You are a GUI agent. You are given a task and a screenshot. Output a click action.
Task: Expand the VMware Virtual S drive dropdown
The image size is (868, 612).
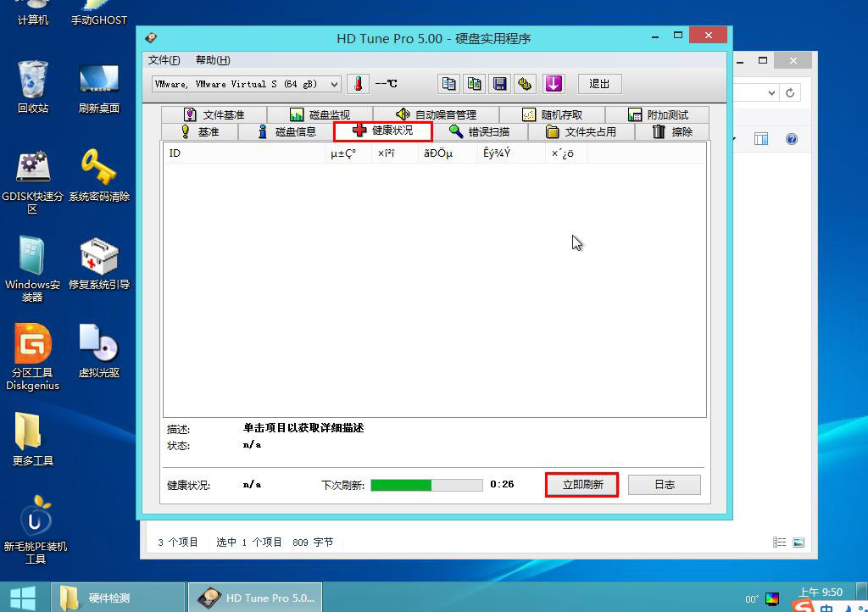coord(333,84)
